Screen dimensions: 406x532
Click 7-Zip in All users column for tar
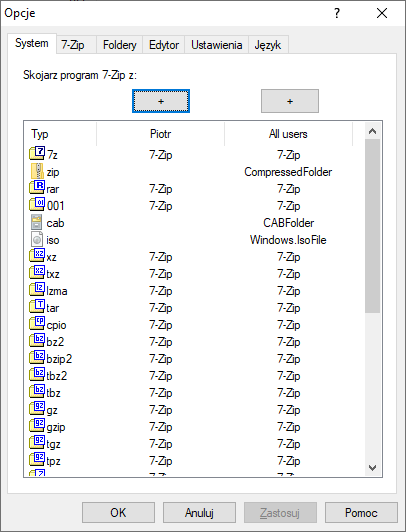(x=289, y=308)
